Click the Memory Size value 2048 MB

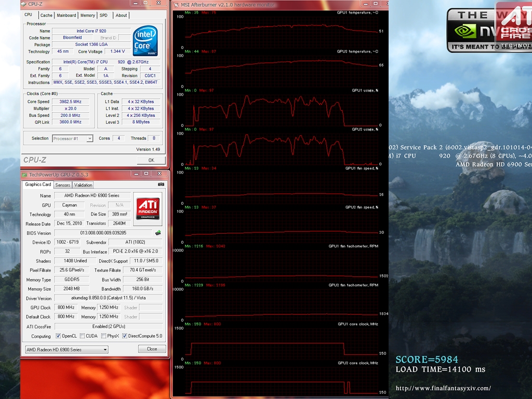point(72,288)
